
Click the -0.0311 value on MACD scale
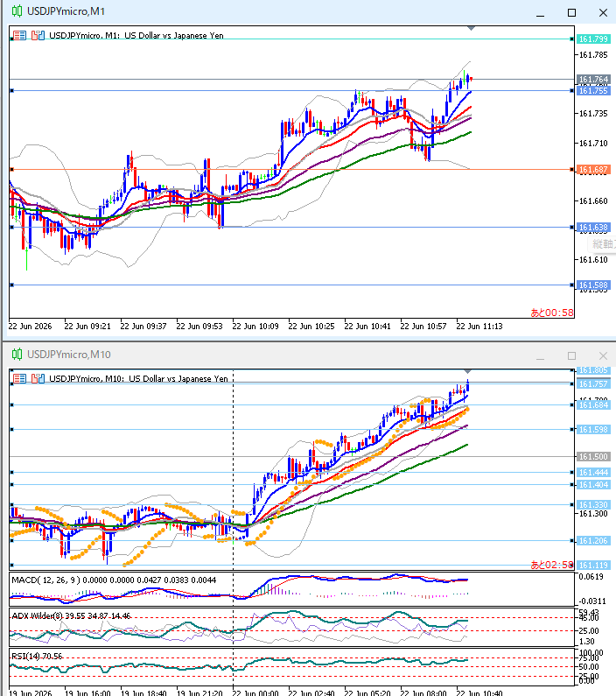(592, 601)
